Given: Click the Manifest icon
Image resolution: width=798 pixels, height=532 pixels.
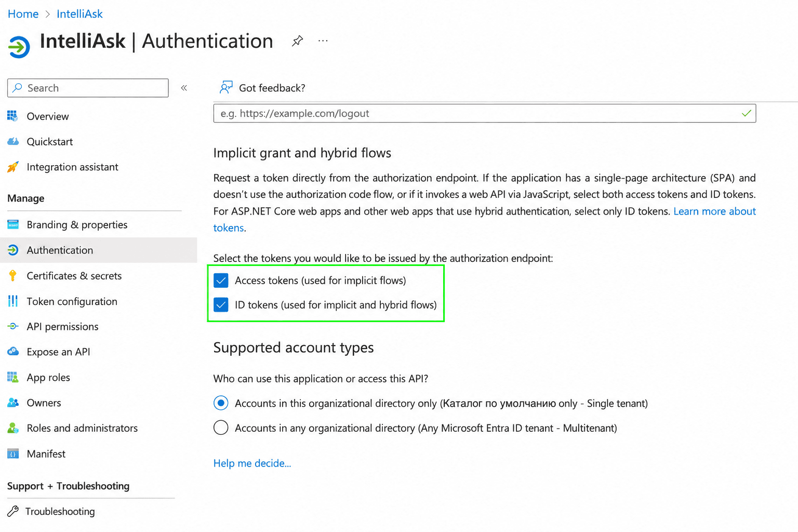Looking at the screenshot, I should pos(13,454).
